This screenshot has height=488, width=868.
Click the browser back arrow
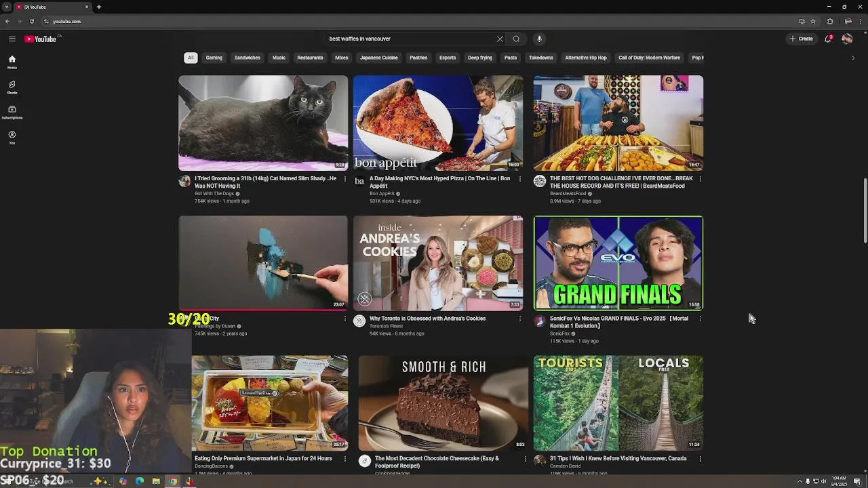(7, 21)
